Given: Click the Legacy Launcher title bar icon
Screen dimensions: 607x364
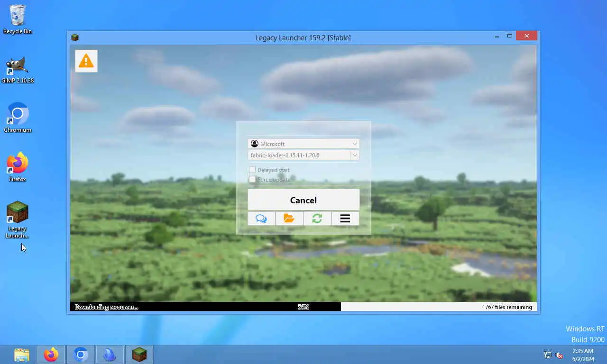Looking at the screenshot, I should (75, 37).
